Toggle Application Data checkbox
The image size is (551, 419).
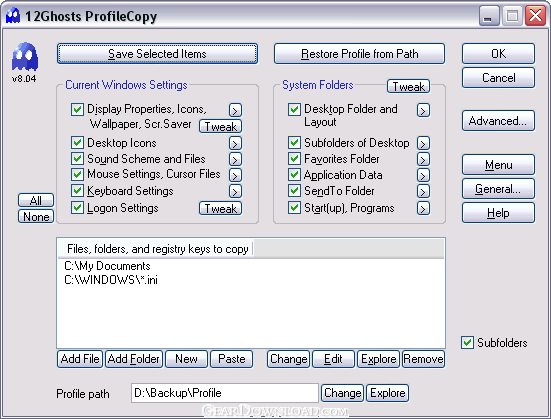[294, 174]
